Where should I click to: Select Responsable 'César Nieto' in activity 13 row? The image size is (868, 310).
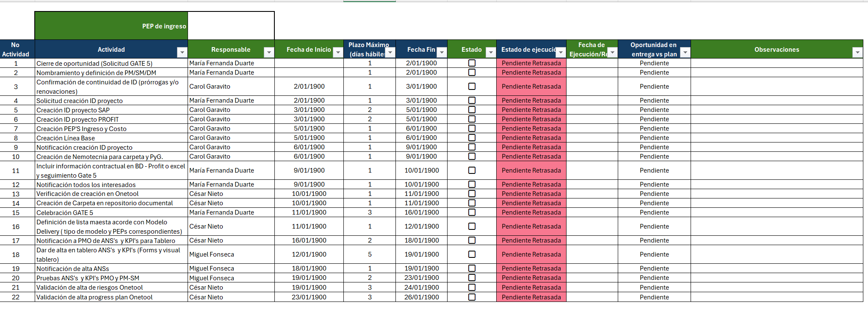click(231, 194)
